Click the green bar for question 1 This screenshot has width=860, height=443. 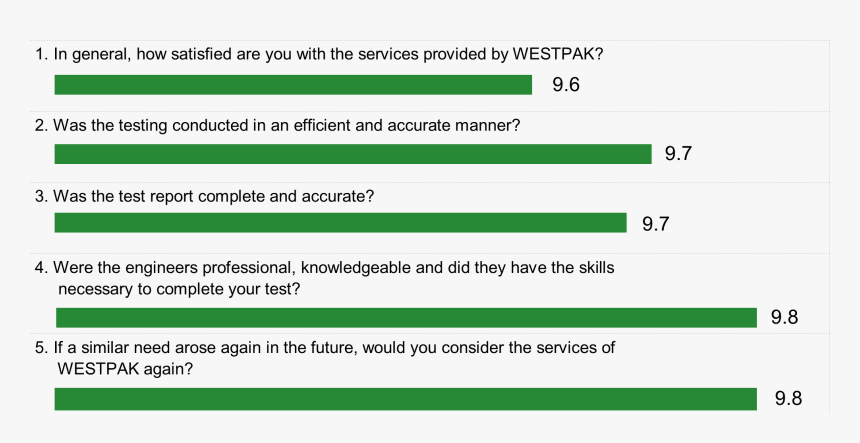[x=293, y=85]
